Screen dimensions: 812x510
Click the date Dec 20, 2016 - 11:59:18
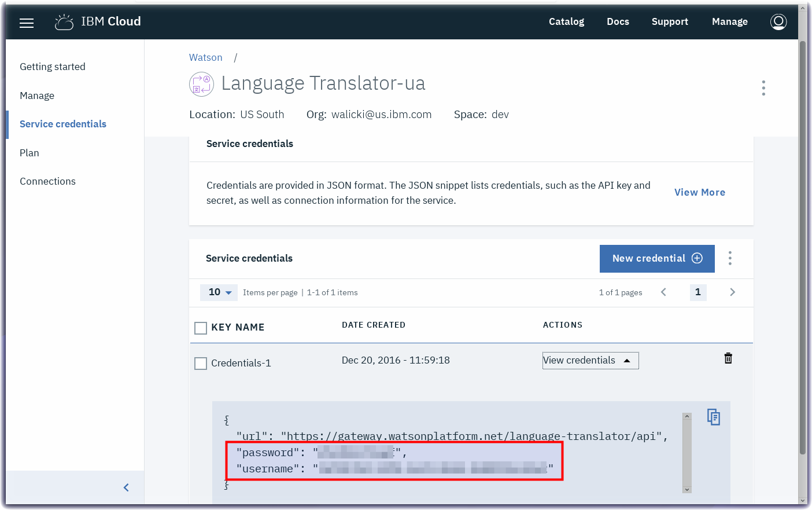coord(396,360)
